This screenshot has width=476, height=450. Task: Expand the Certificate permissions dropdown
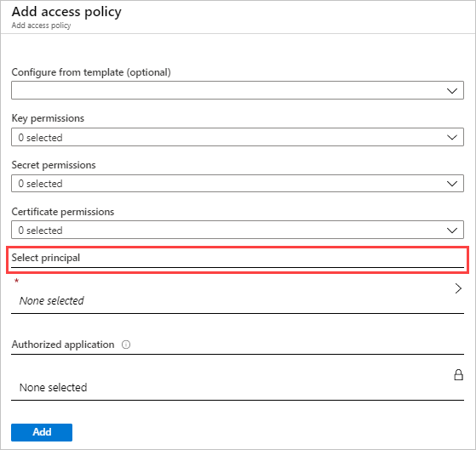[x=238, y=230]
